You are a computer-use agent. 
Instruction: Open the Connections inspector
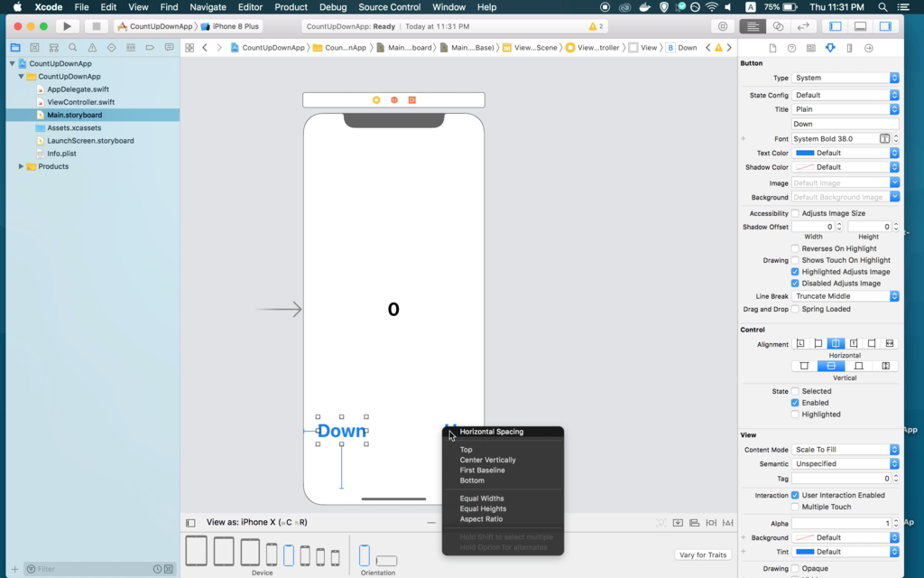pyautogui.click(x=869, y=49)
